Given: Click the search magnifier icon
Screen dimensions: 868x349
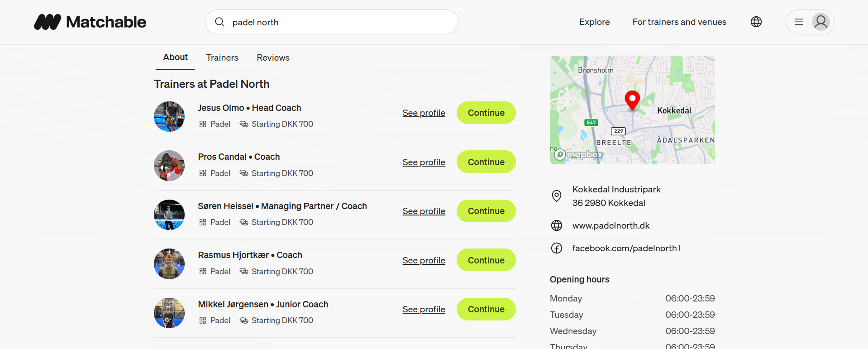Looking at the screenshot, I should point(219,22).
